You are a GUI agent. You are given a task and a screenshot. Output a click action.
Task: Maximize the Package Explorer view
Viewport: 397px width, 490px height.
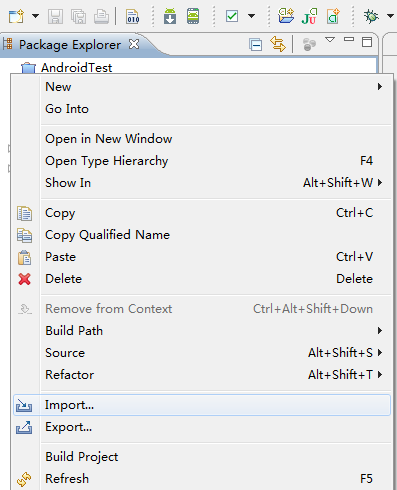[x=367, y=42]
